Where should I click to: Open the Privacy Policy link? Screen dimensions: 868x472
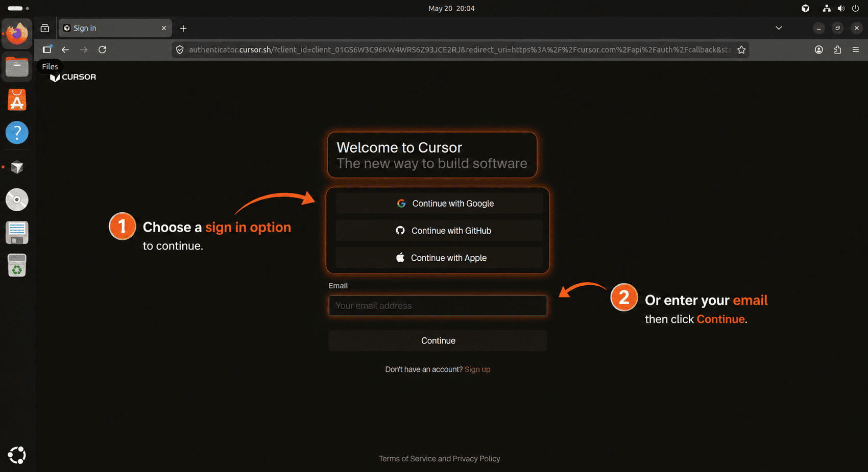(x=476, y=459)
